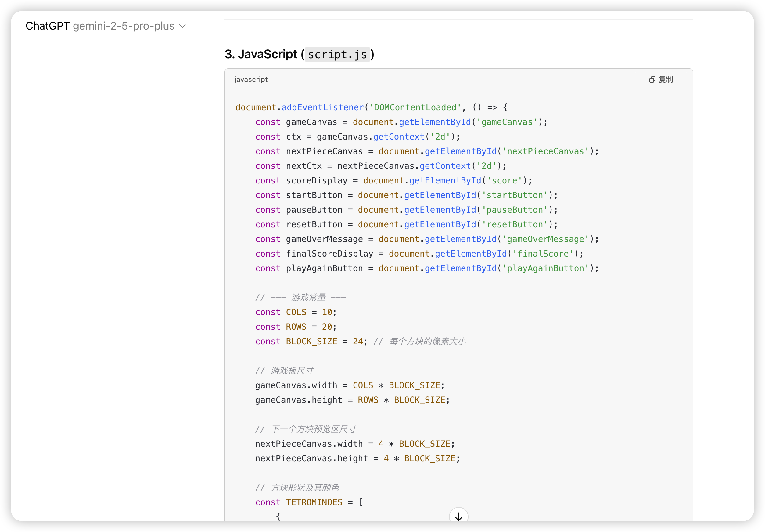Click the nextPieceCanvas.width assignment line
The image size is (765, 532).
coord(355,444)
